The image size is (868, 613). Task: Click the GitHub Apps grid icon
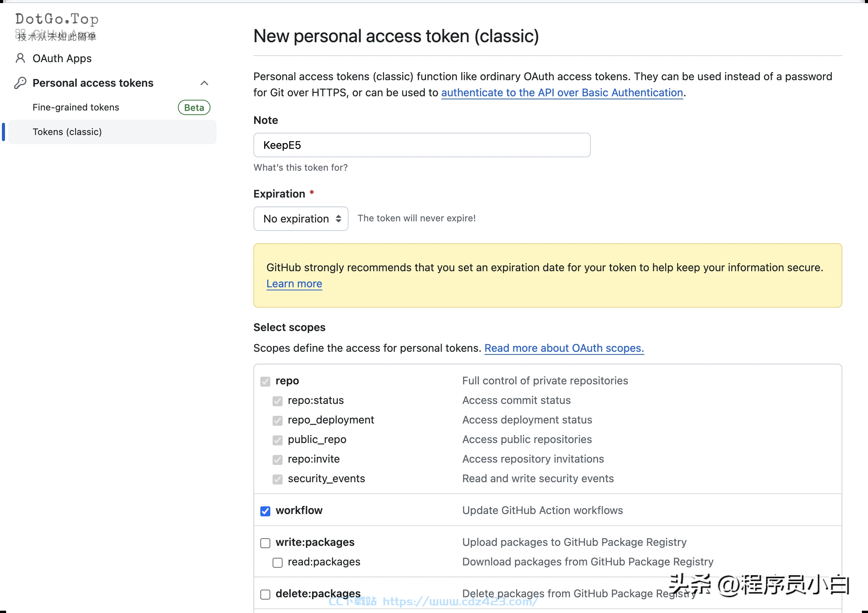click(20, 33)
